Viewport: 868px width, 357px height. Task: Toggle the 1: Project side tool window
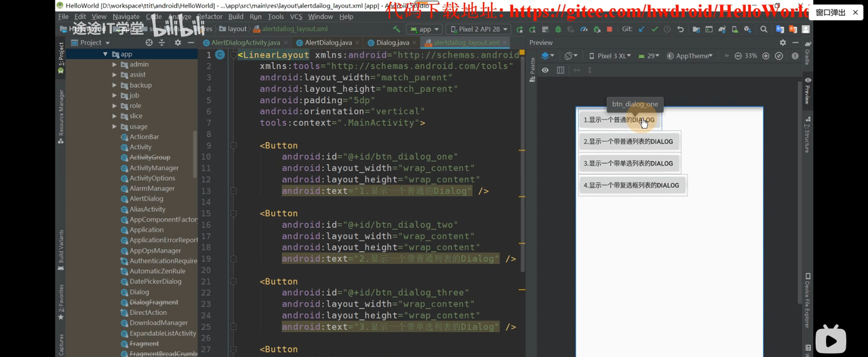coord(60,59)
